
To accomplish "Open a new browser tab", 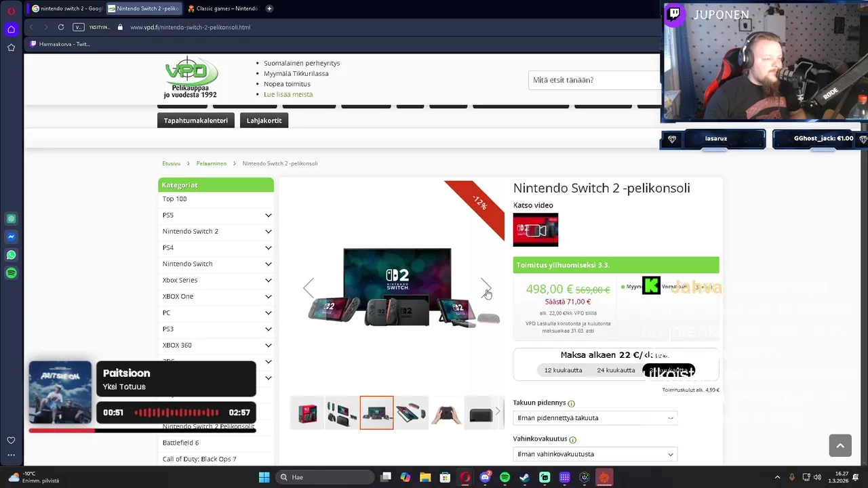I will point(269,9).
